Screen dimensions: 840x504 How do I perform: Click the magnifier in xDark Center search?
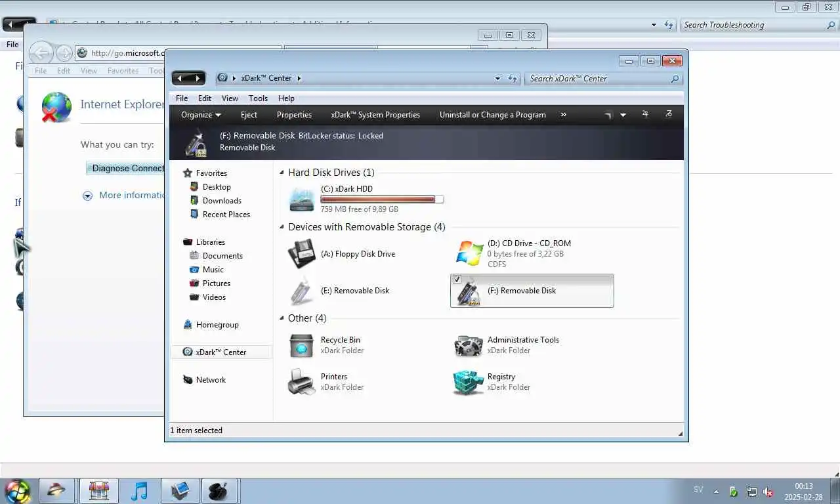pos(675,79)
